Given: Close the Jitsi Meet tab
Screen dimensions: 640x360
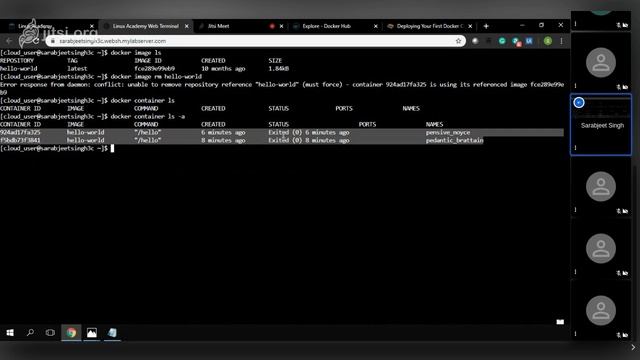Looking at the screenshot, I should point(281,26).
